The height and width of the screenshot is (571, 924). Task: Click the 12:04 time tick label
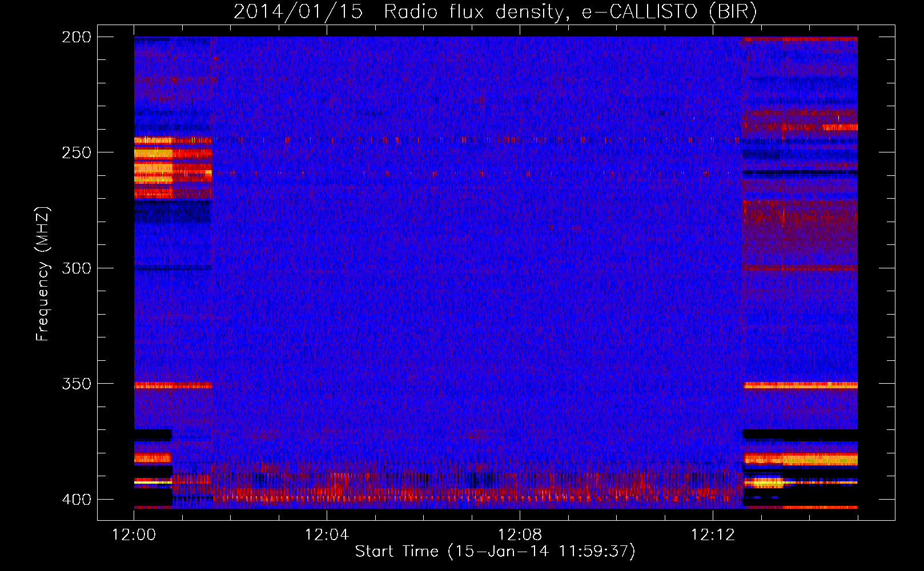pyautogui.click(x=327, y=534)
